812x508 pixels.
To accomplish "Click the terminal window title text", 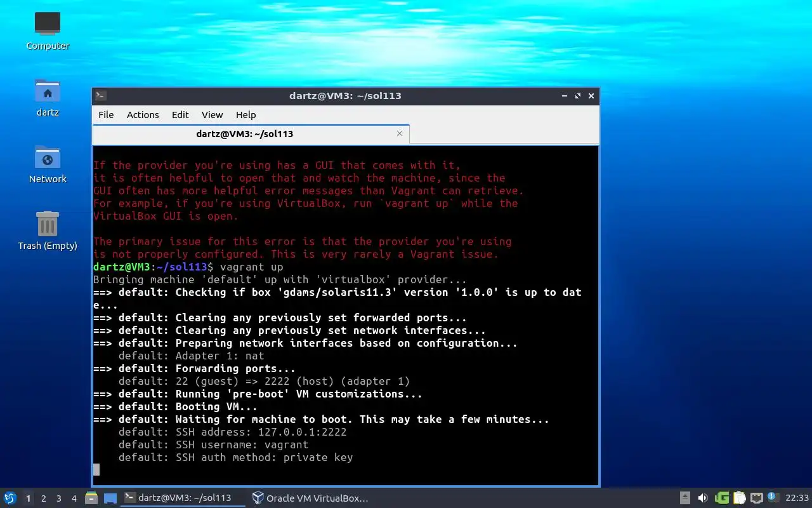I will coord(345,96).
